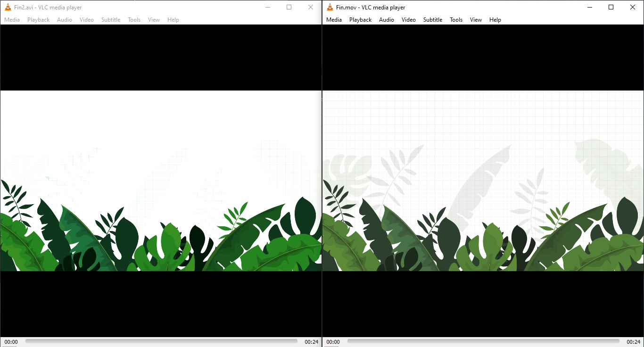This screenshot has height=347, width=644.
Task: Open the Subtitle menu in Fin2.avi player
Action: coord(110,19)
